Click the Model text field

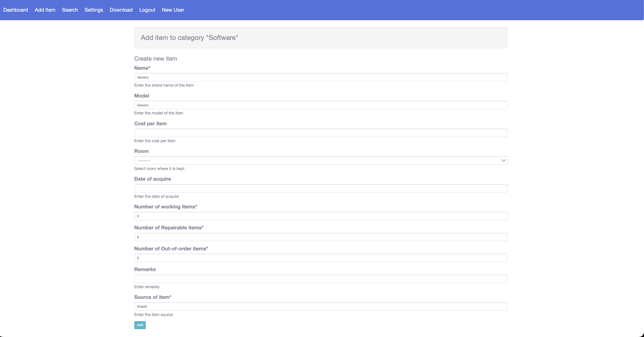point(320,105)
